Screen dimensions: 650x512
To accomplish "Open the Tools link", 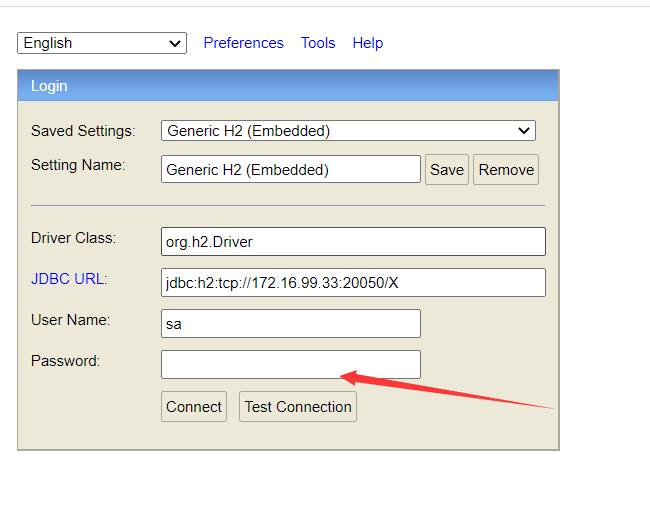I will (318, 43).
